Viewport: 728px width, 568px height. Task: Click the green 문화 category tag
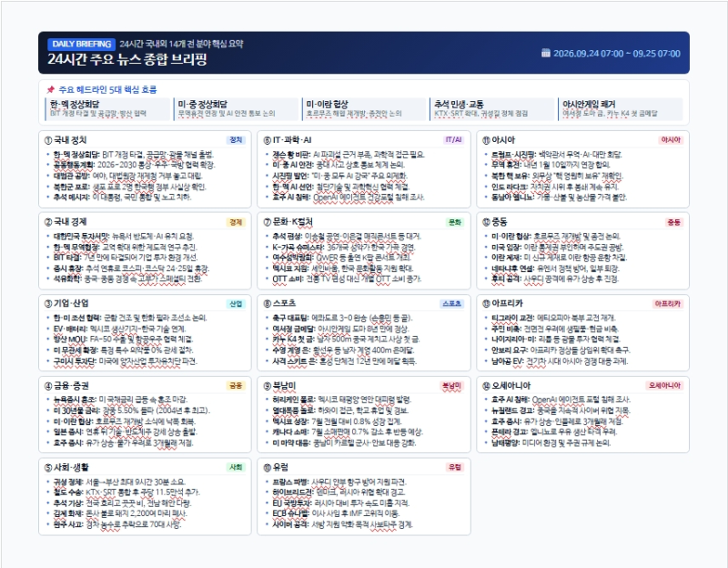(455, 222)
